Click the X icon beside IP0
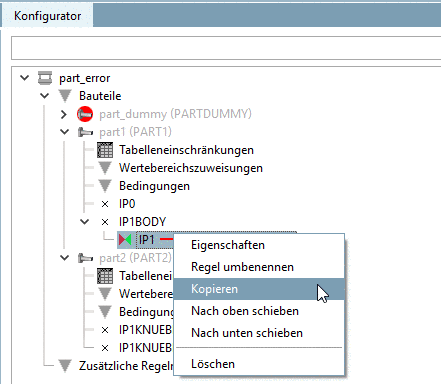 point(105,204)
